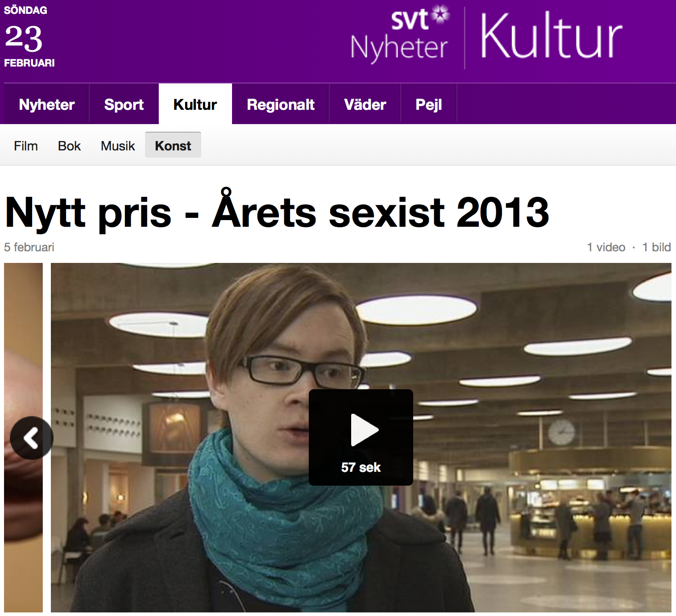Click the 1 video link
676x616 pixels.
tap(606, 247)
